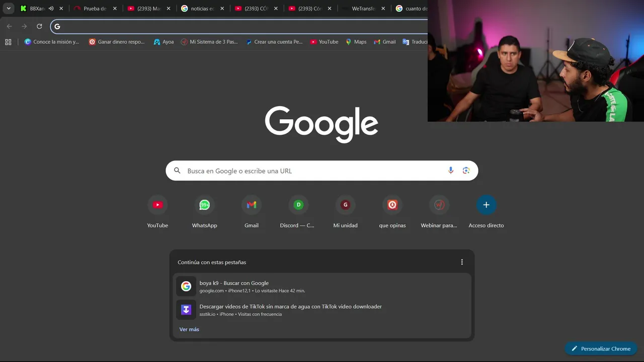Open Gmail bookmark in bookmarks bar
The image size is (644, 362).
(385, 42)
